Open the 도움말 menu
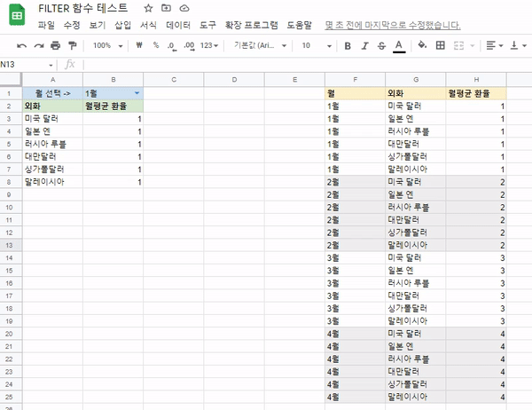 pos(300,25)
